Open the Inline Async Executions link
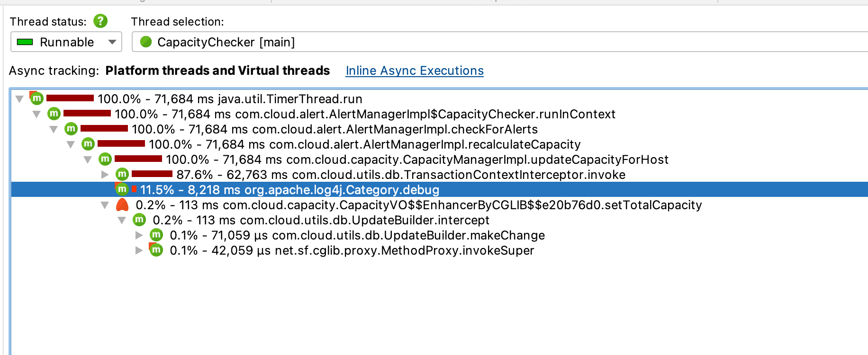This screenshot has height=355, width=868. (415, 71)
